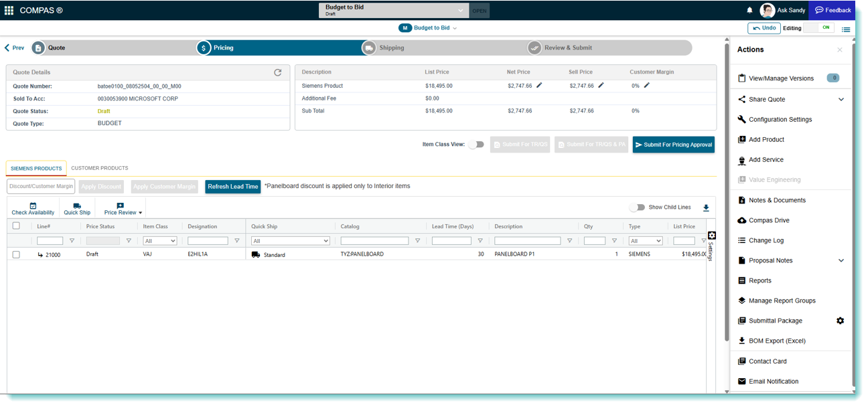Open Configuration Settings action
The image size is (868, 407).
pos(774,119)
